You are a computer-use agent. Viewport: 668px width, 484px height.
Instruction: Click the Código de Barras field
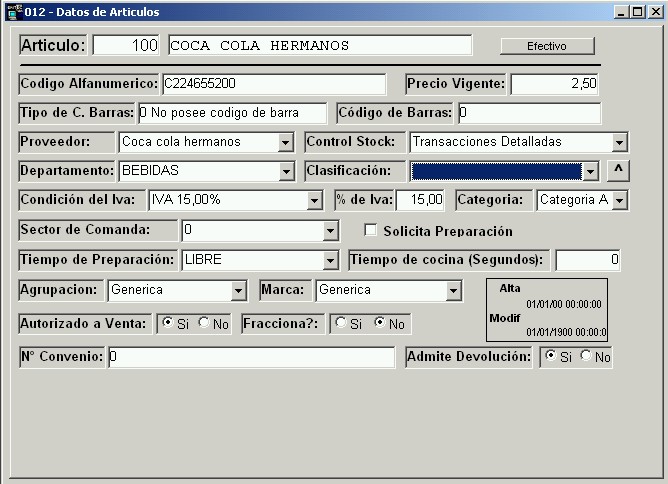(530, 113)
